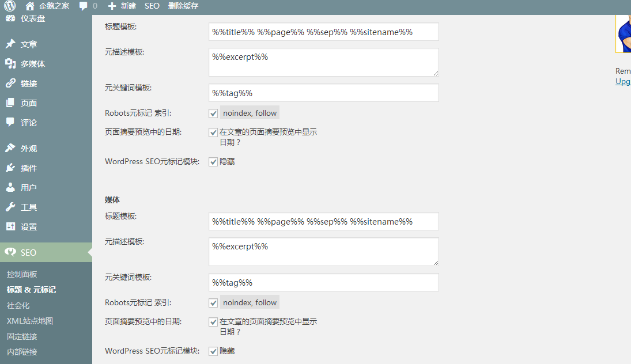Image resolution: width=631 pixels, height=364 pixels.
Task: Click the 用户 user icon
Action: click(x=10, y=187)
